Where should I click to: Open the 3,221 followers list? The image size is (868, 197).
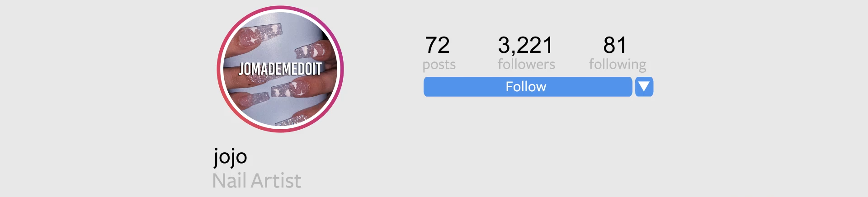point(526,53)
